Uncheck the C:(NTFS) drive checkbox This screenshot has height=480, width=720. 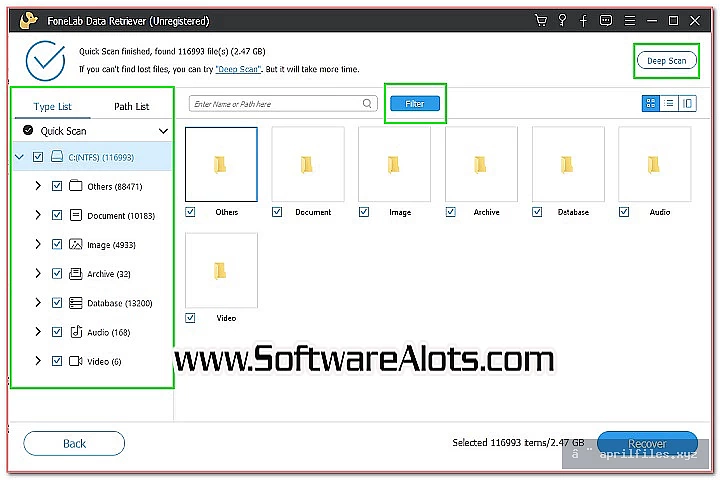(38, 157)
